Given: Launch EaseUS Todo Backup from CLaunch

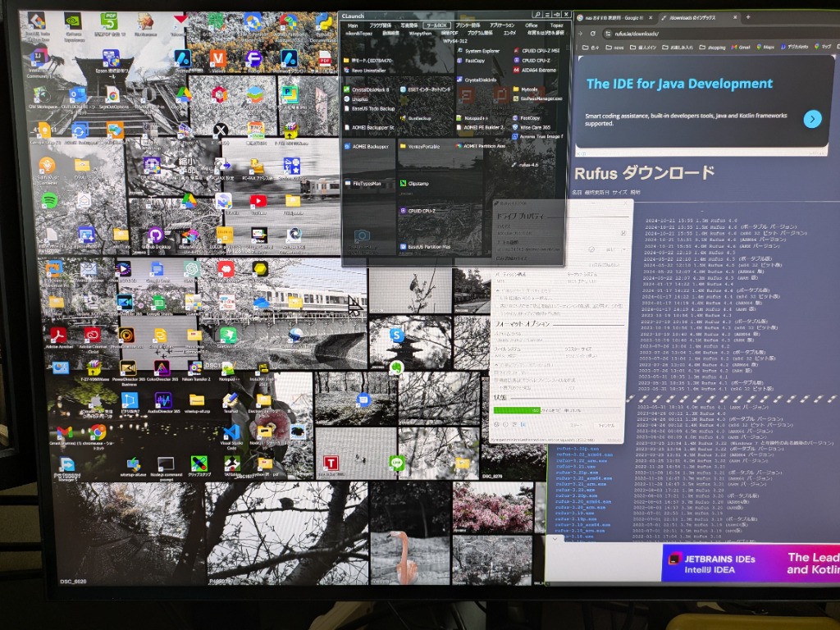Looking at the screenshot, I should point(369,108).
